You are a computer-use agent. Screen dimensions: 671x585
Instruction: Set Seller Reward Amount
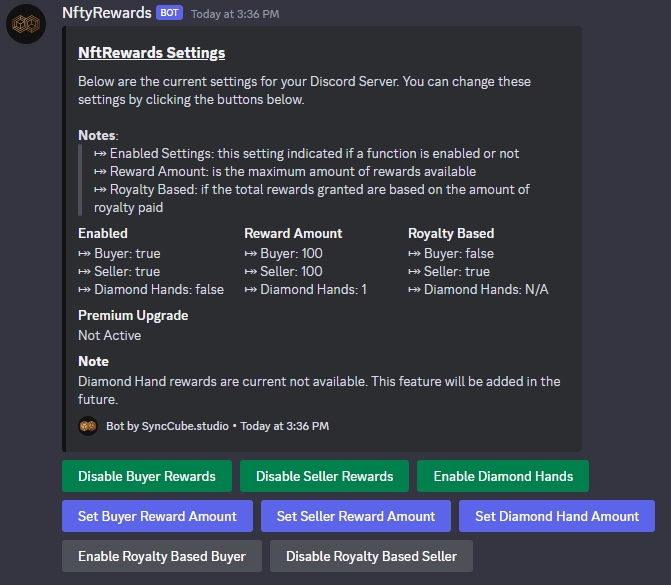(x=356, y=516)
